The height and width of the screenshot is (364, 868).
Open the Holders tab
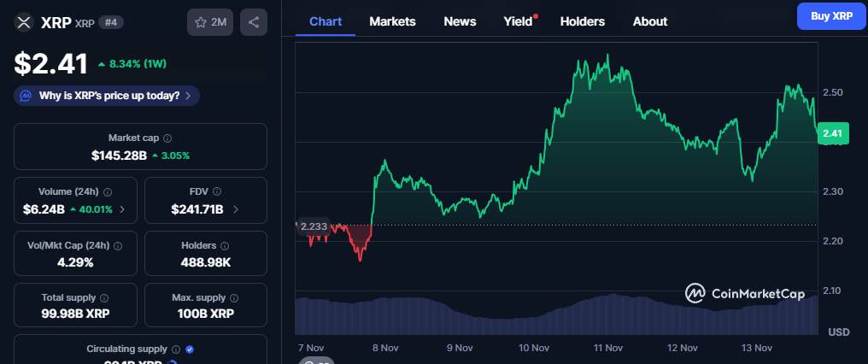tap(582, 21)
